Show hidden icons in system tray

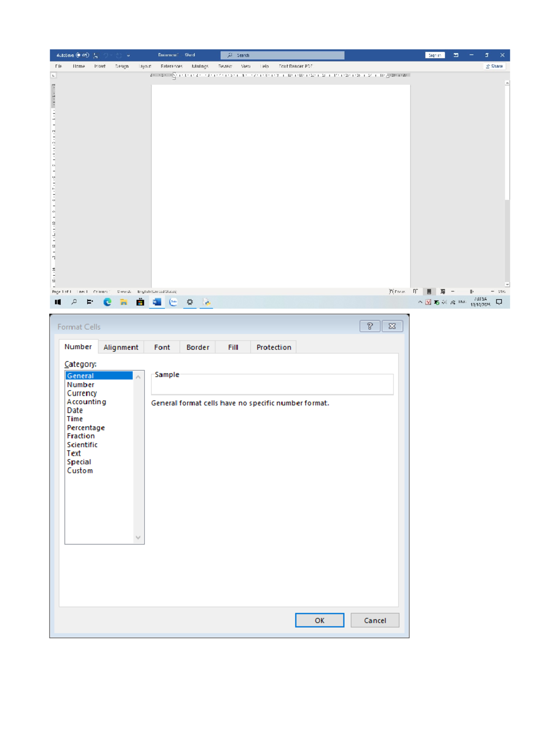coord(420,302)
